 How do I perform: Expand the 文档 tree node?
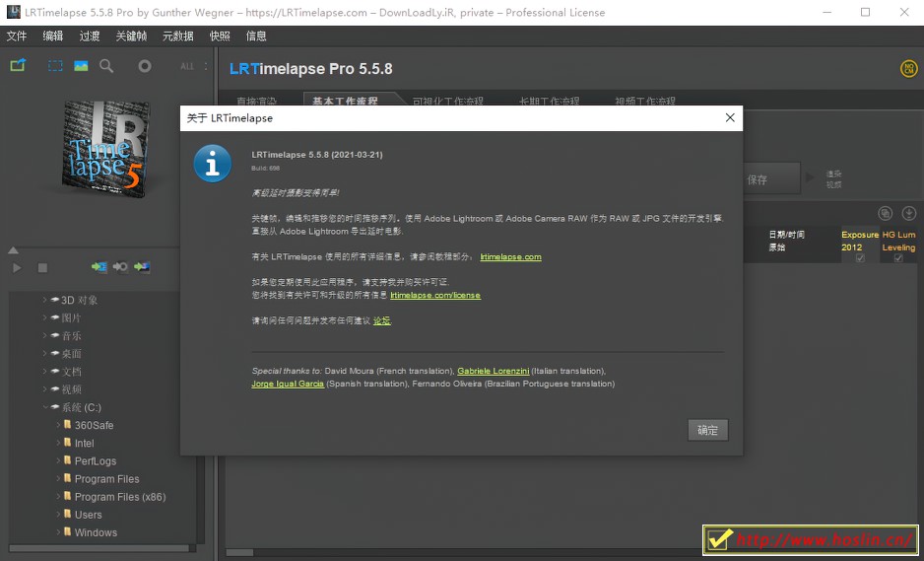click(x=44, y=371)
